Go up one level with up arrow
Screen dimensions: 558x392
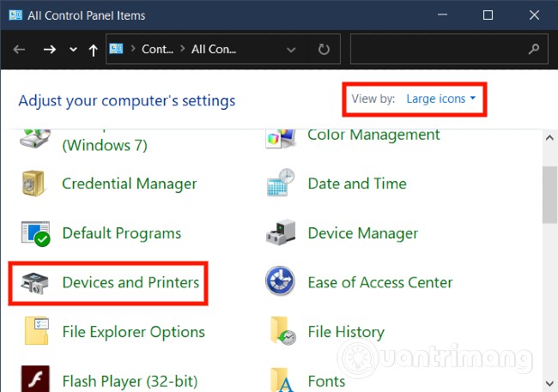click(94, 50)
